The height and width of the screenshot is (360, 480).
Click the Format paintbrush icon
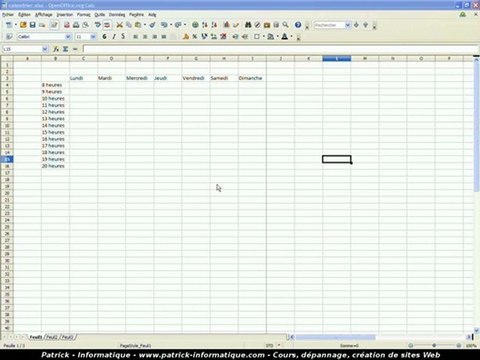pyautogui.click(x=152, y=25)
